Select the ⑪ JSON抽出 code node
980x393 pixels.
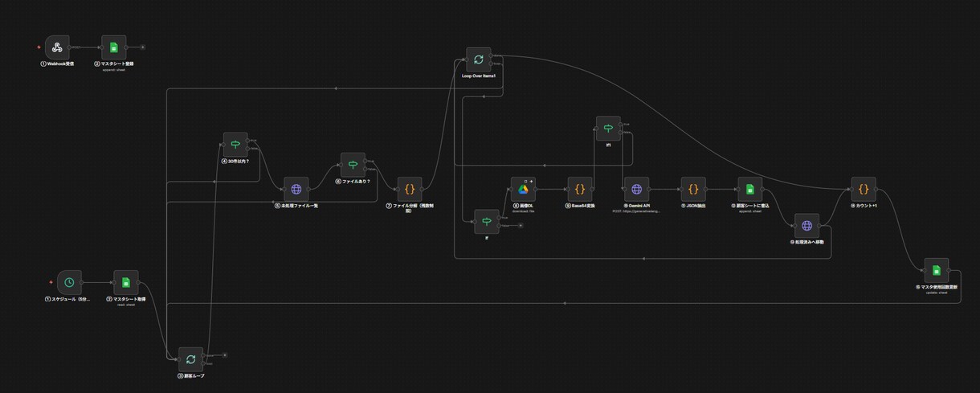point(693,190)
